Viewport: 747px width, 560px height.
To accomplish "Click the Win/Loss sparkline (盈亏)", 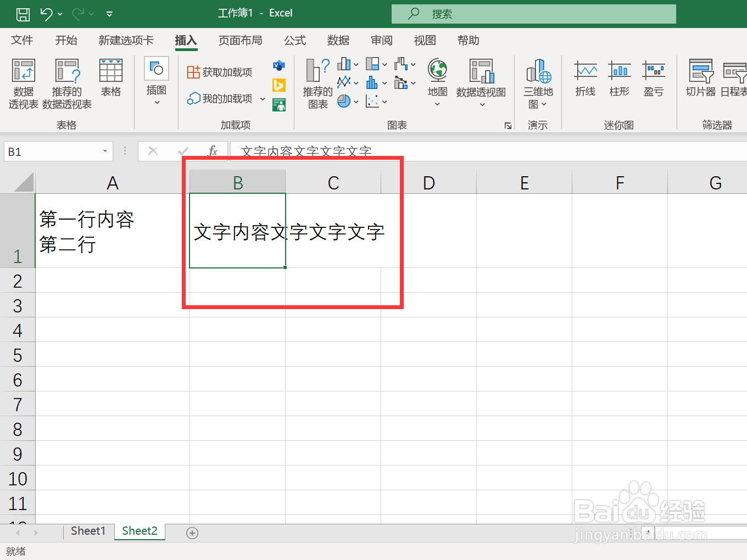I will click(x=654, y=80).
